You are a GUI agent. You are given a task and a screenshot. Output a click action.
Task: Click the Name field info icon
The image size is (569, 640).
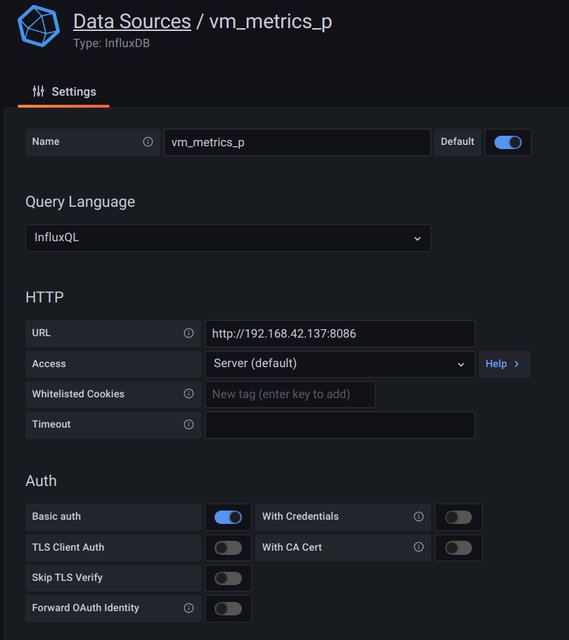coord(148,142)
